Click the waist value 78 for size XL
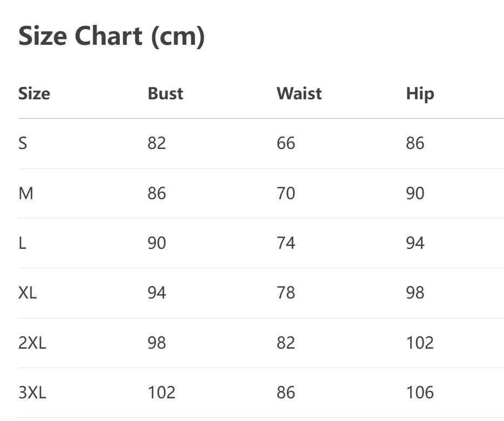This screenshot has height=421, width=504. (x=285, y=293)
